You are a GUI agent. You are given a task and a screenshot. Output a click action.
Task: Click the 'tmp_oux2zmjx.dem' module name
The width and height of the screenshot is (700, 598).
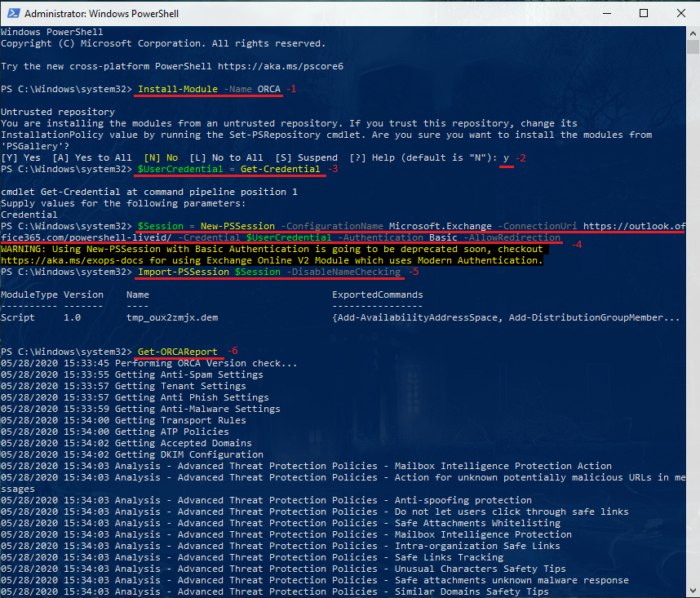[172, 317]
